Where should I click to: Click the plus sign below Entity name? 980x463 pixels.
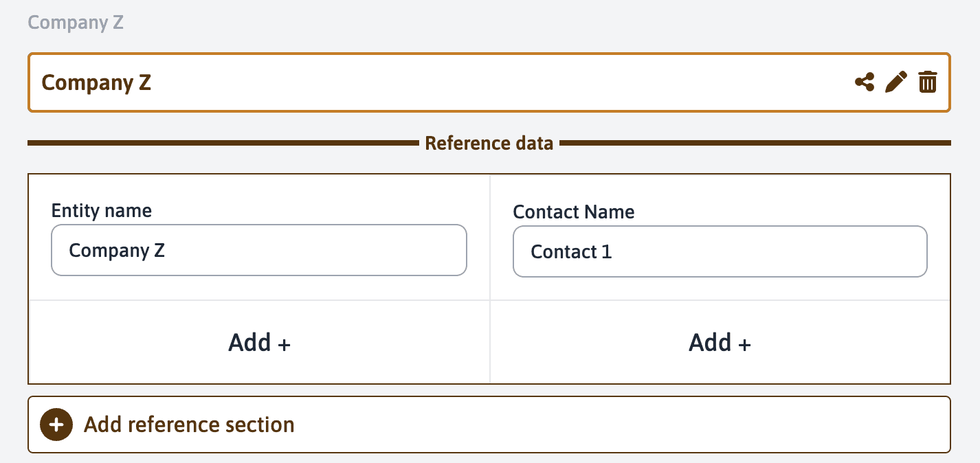pyautogui.click(x=285, y=343)
